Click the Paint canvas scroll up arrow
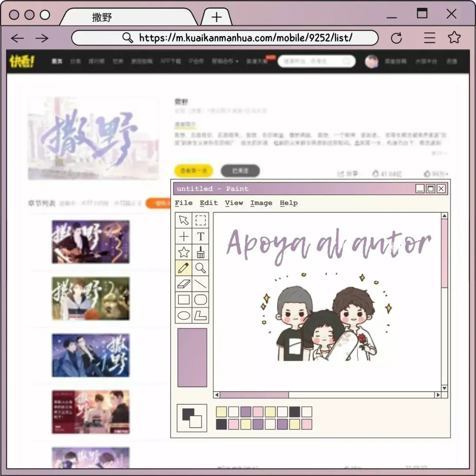 click(445, 216)
